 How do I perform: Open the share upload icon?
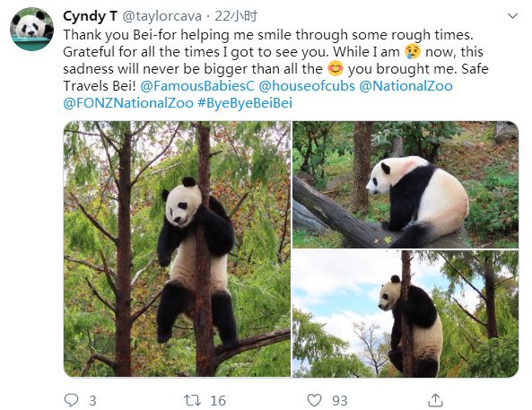coord(435,400)
